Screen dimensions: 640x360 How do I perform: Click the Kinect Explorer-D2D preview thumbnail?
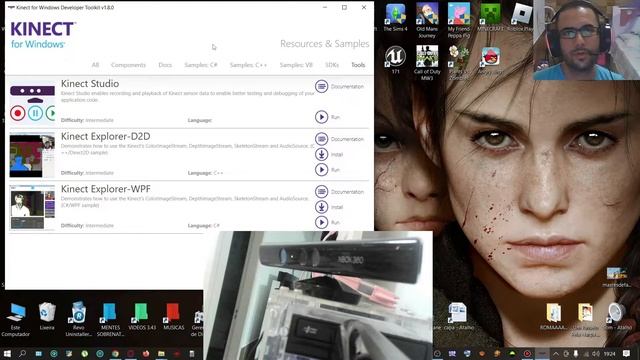pyautogui.click(x=32, y=155)
